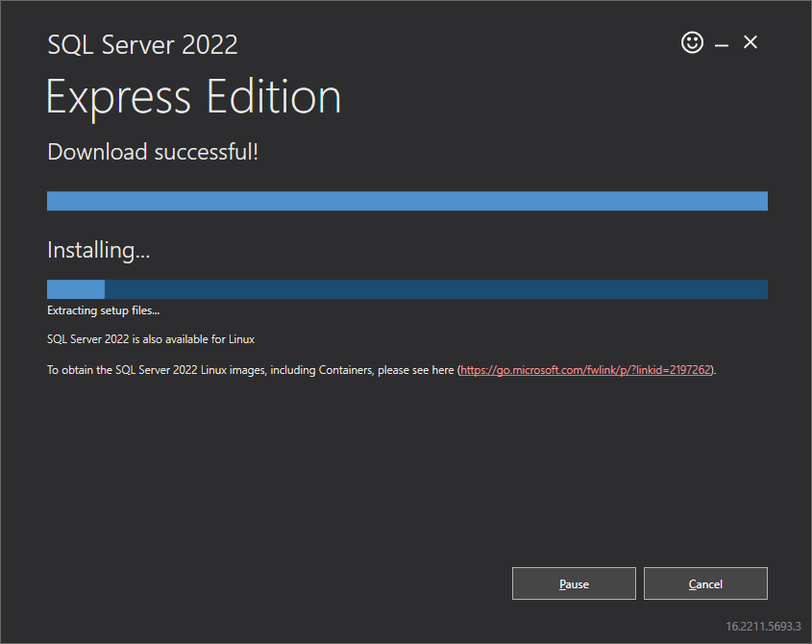
Task: Click the filled part of the installing progress bar
Action: click(75, 289)
